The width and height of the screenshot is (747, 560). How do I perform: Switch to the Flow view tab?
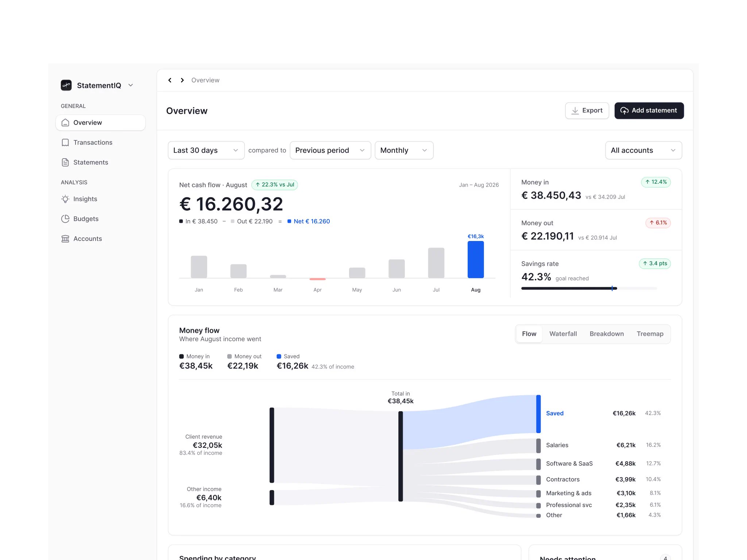(x=529, y=334)
